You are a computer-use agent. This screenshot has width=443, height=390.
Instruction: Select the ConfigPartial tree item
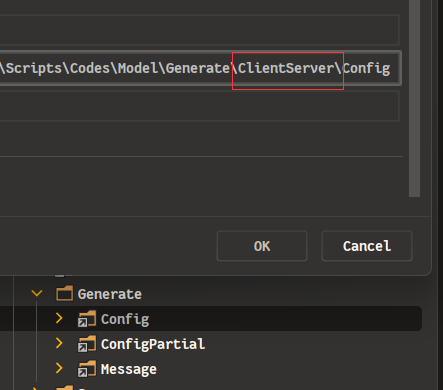[153, 344]
